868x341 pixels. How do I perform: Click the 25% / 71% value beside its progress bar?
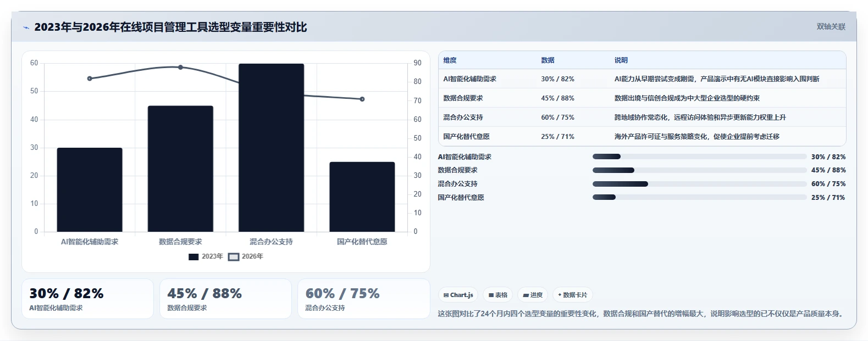point(828,198)
